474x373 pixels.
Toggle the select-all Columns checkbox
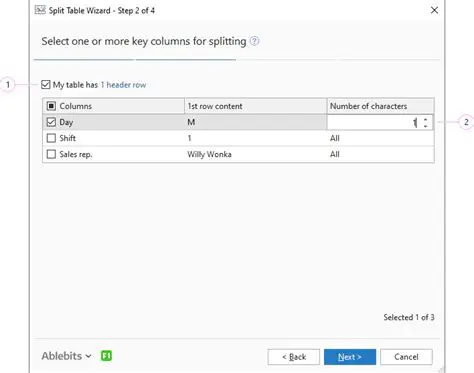click(51, 106)
